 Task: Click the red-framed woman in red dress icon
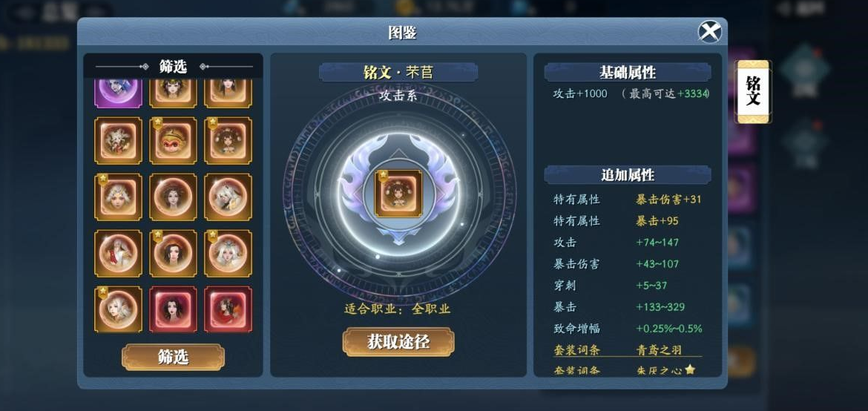[228, 309]
